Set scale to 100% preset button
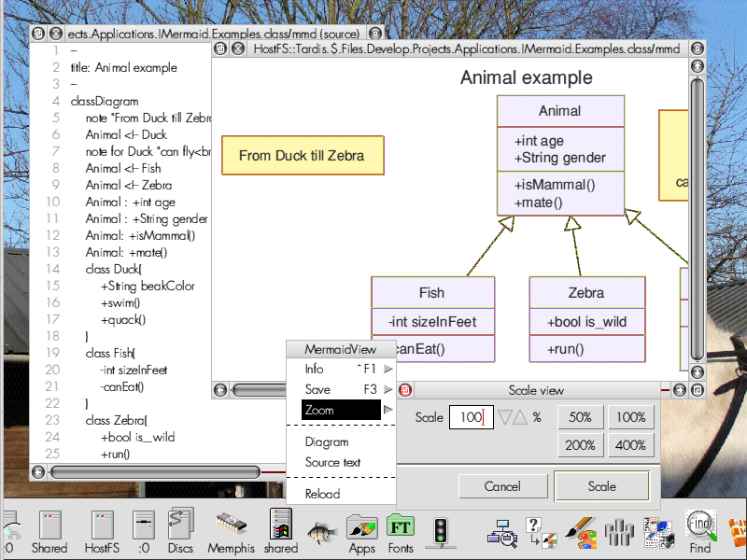747x560 pixels. pos(631,417)
